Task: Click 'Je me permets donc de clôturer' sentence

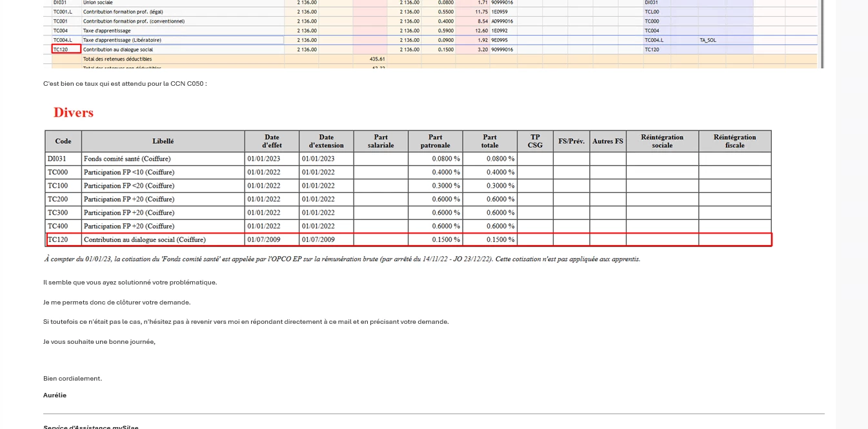Action: (x=117, y=303)
